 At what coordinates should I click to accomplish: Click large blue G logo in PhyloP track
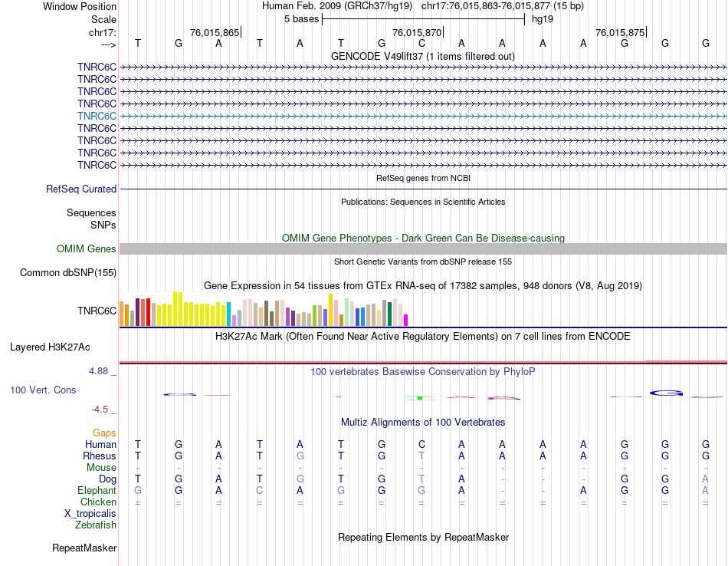(666, 393)
